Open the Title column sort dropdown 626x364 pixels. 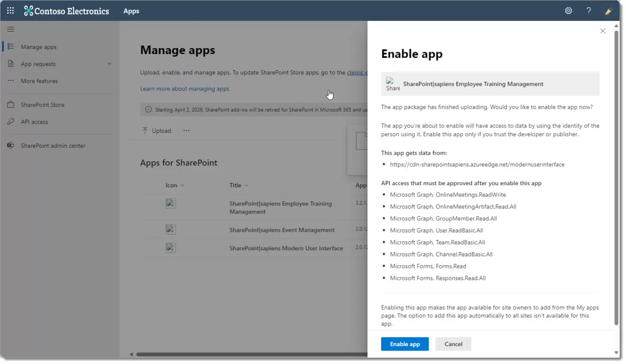246,185
